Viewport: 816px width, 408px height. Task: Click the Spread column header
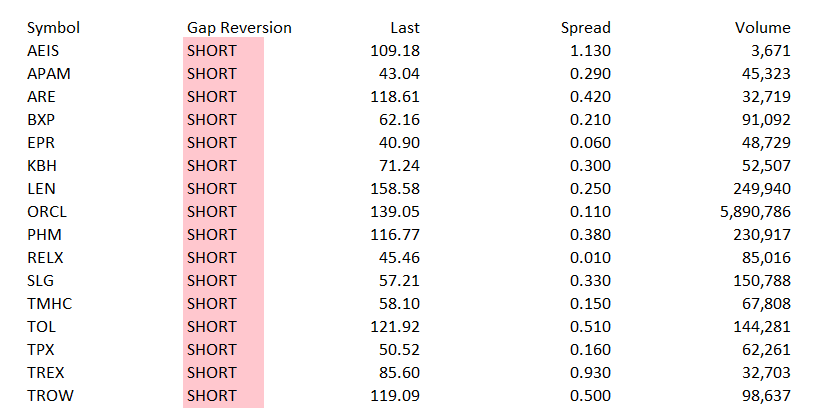point(585,28)
